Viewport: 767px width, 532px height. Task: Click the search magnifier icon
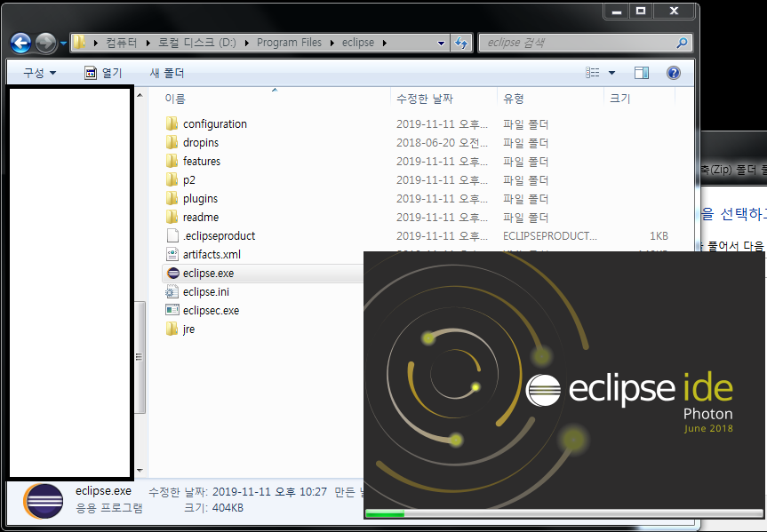point(682,43)
